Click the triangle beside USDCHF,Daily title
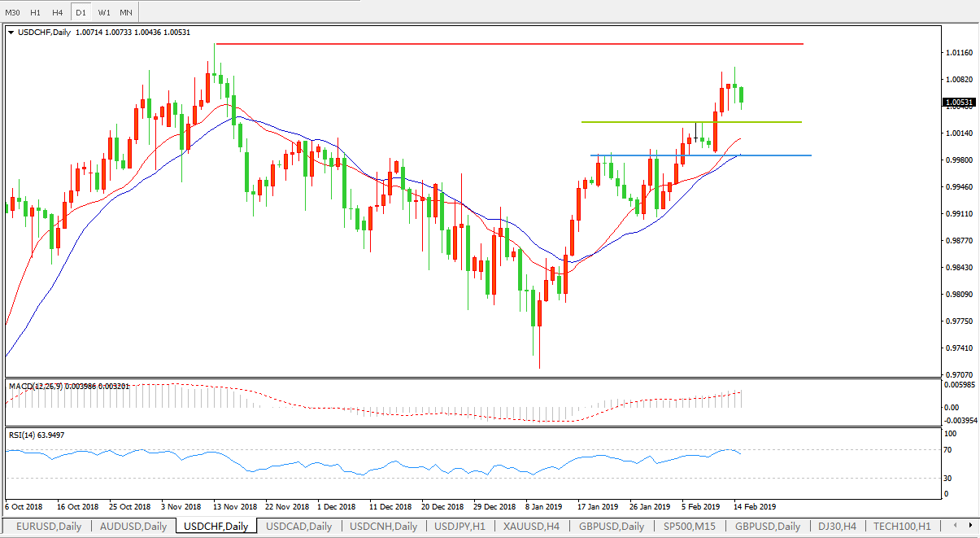Viewport: 980px width, 538px height. [11, 33]
